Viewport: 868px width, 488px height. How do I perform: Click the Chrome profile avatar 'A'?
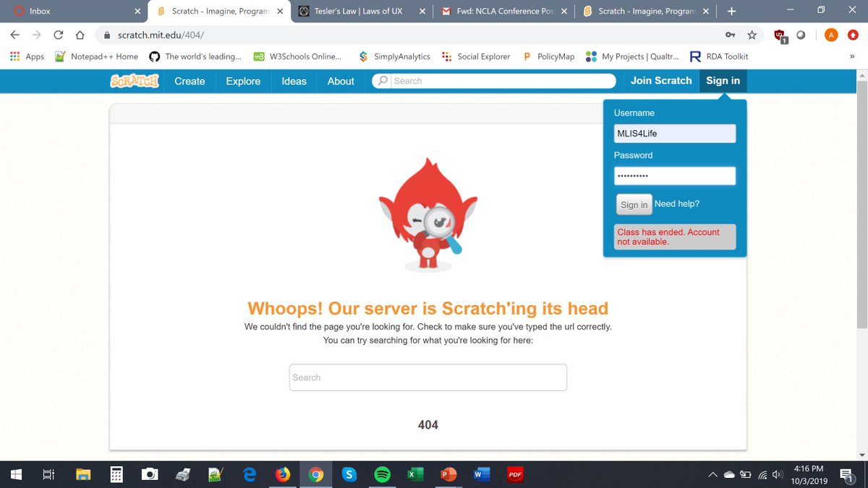point(832,35)
